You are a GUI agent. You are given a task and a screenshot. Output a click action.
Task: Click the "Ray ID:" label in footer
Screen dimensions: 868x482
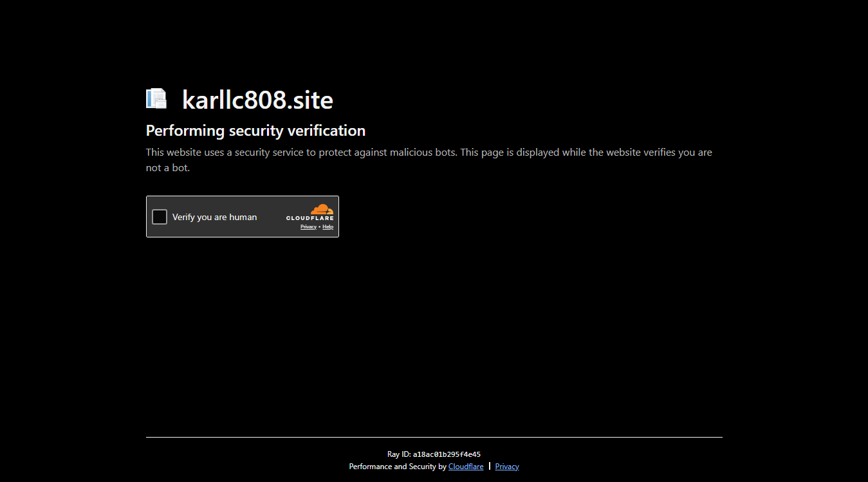tap(399, 454)
